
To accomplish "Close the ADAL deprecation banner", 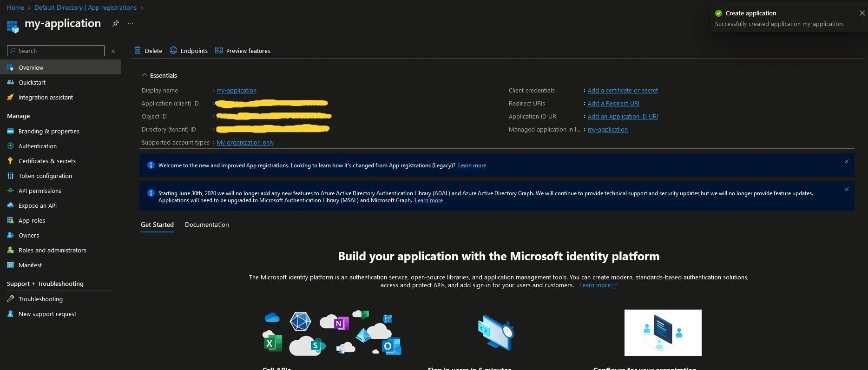I will 847,189.
